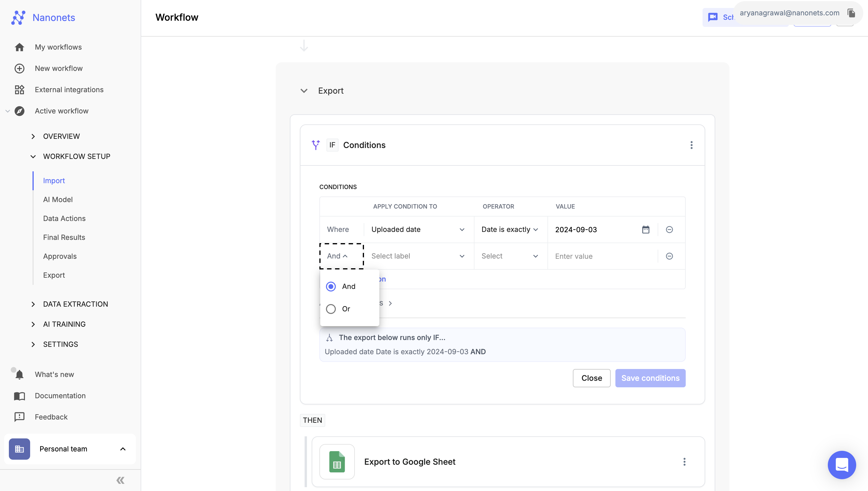
Task: Open My workflows home icon
Action: (19, 47)
